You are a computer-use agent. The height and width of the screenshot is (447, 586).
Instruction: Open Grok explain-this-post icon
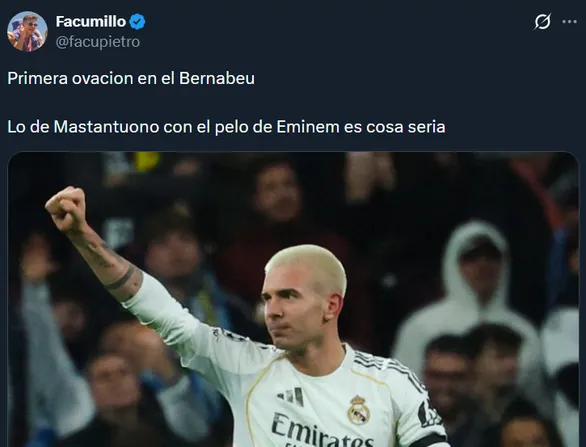(542, 22)
